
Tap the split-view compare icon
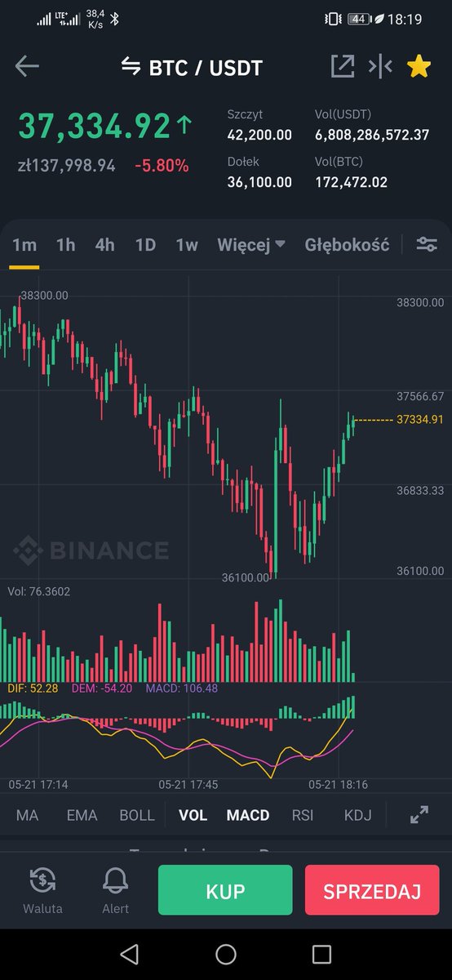coord(380,67)
